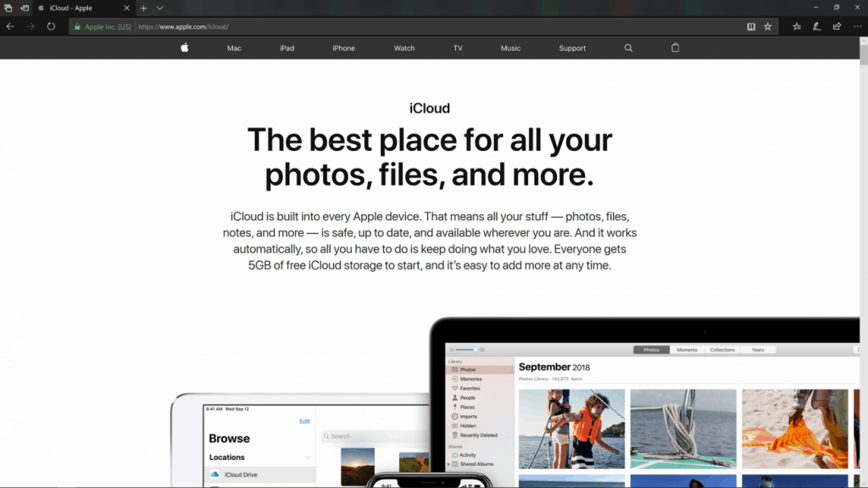The width and height of the screenshot is (868, 488).
Task: Close the iCloud - Apple tab
Action: click(127, 8)
